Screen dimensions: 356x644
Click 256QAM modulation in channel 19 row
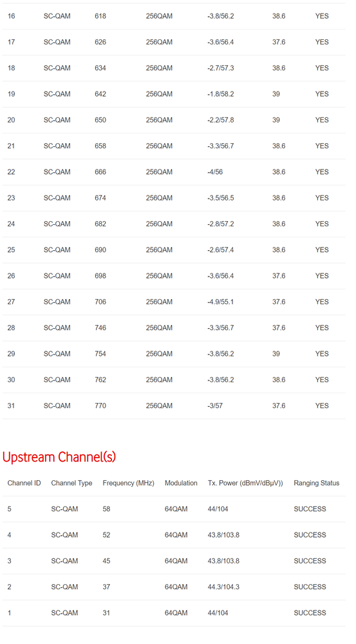click(159, 94)
